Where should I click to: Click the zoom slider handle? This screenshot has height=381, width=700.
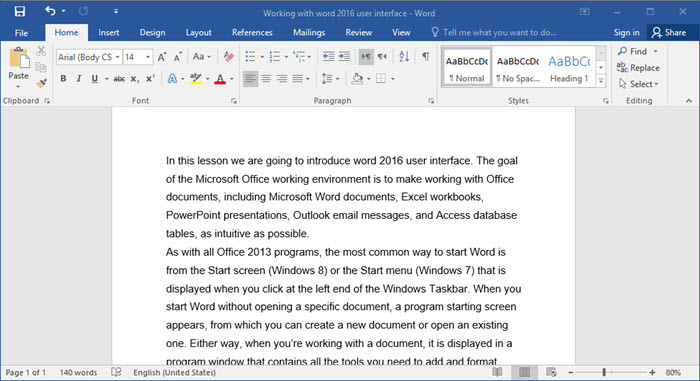pyautogui.click(x=604, y=372)
